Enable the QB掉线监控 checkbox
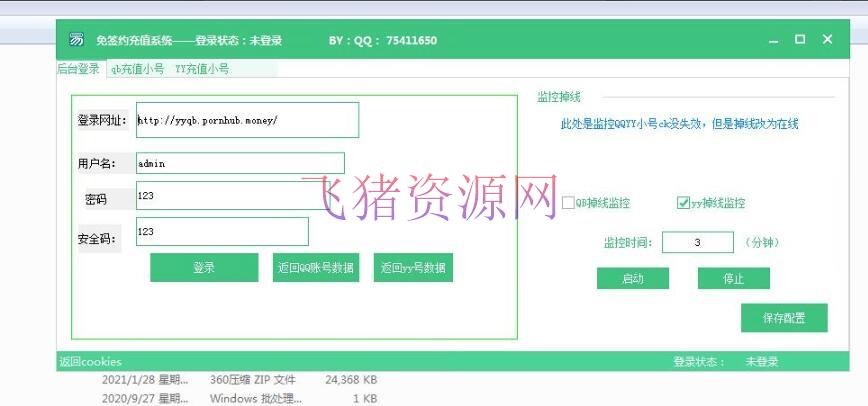This screenshot has height=406, width=868. 568,203
